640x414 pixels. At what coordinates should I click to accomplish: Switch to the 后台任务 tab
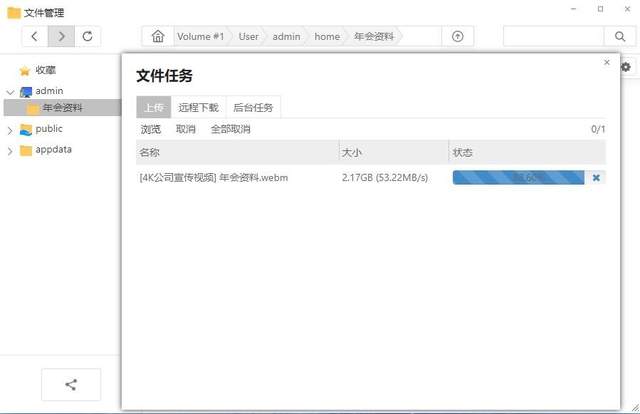[253, 107]
